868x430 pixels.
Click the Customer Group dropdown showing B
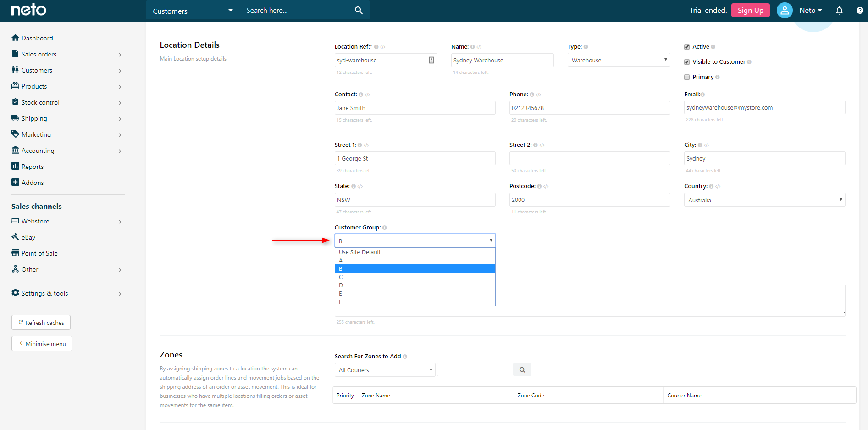pos(415,240)
